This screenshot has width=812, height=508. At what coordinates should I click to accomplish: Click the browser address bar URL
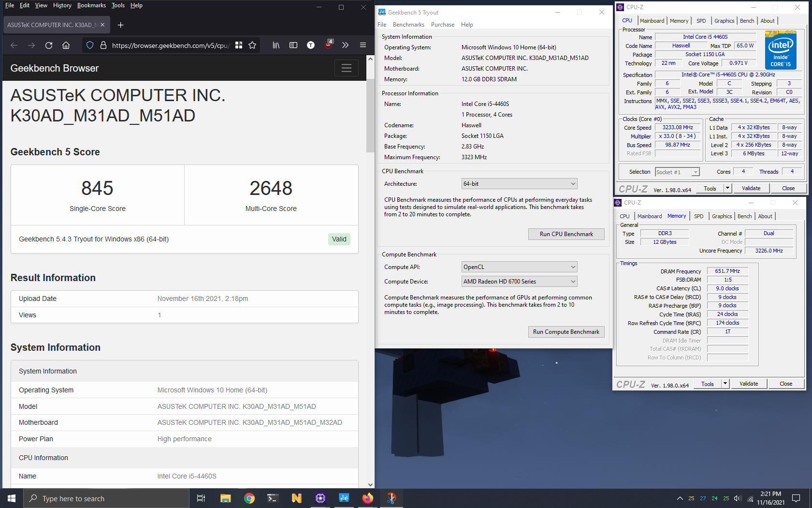[170, 45]
